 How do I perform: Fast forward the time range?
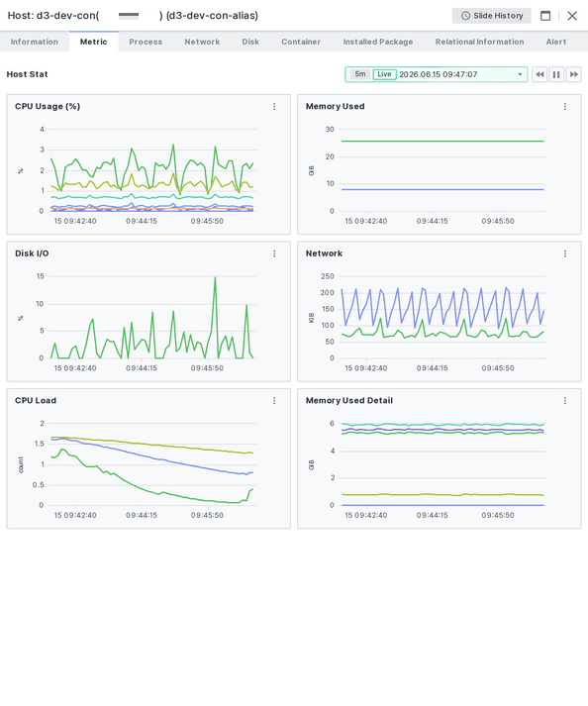[573, 74]
